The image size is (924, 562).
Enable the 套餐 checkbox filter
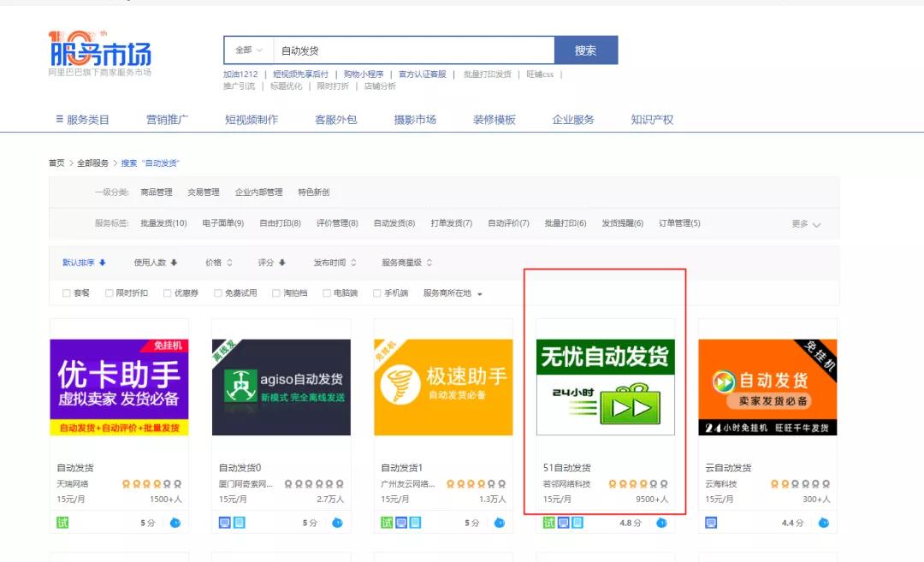pyautogui.click(x=67, y=293)
